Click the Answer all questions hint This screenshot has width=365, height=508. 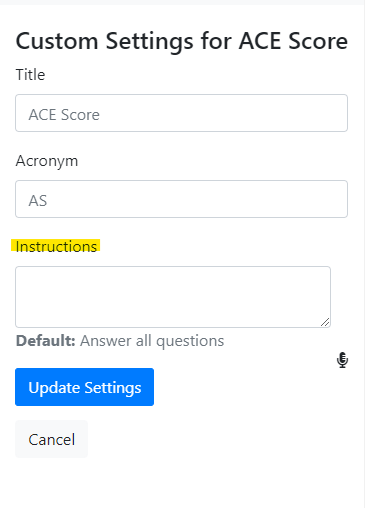[152, 341]
